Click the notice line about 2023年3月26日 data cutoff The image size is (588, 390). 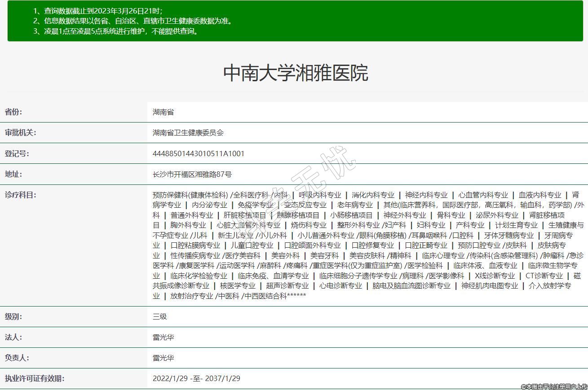pos(97,11)
